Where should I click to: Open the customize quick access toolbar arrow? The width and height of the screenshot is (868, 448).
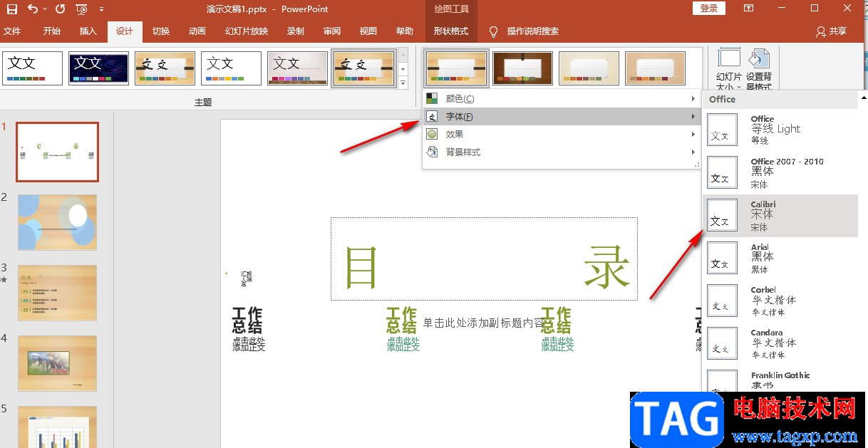click(101, 9)
